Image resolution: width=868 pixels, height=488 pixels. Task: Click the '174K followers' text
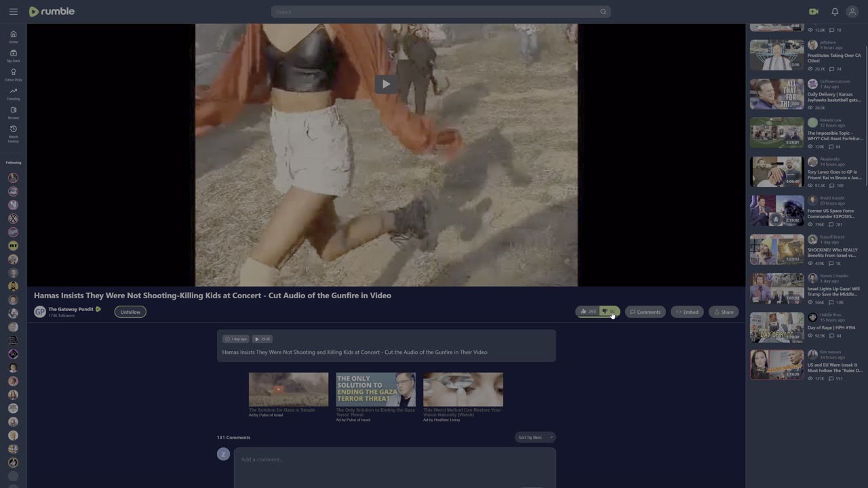[62, 316]
